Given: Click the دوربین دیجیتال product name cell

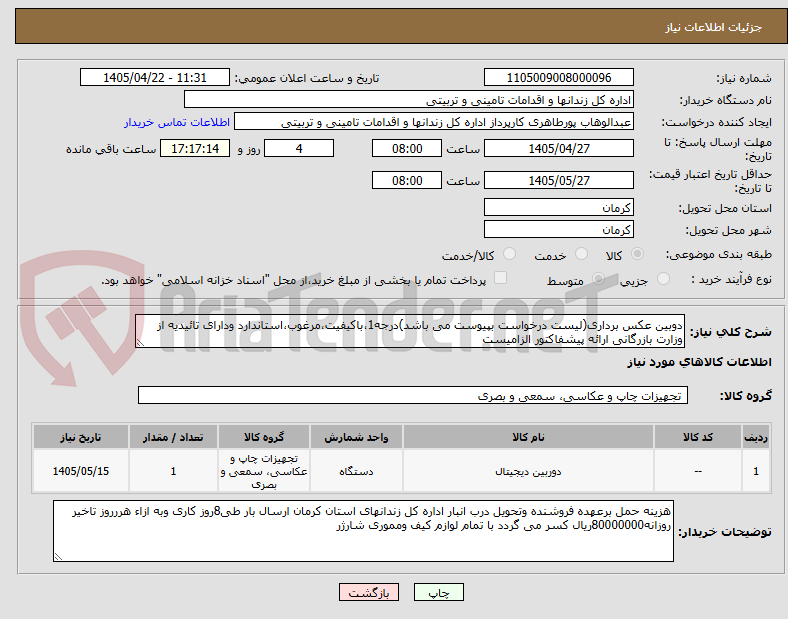Looking at the screenshot, I should (528, 471).
